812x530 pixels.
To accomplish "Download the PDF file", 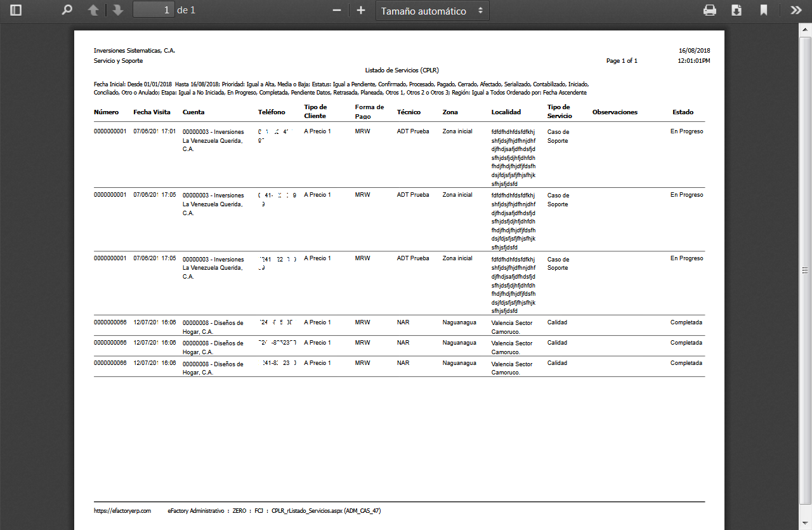I will tap(737, 10).
